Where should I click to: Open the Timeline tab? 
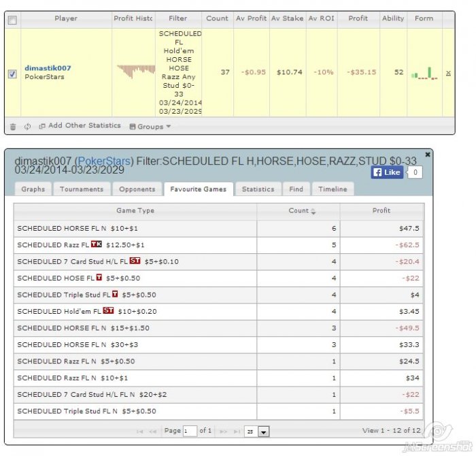click(x=333, y=189)
